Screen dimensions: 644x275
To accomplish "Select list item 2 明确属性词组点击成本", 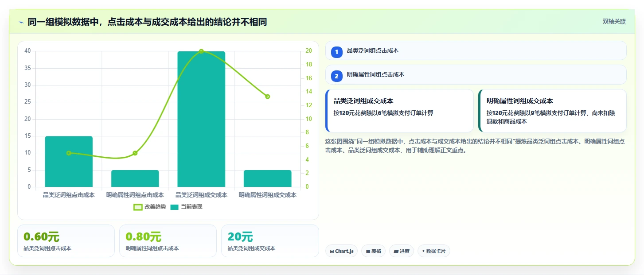I will pyautogui.click(x=476, y=75).
